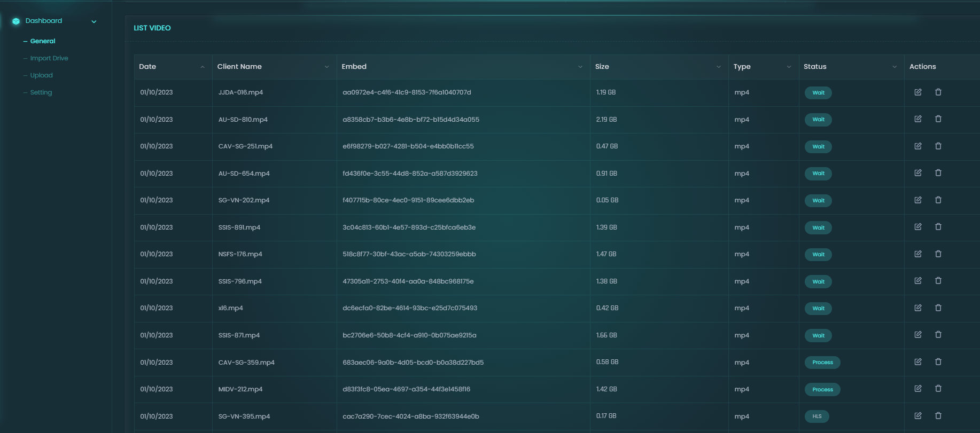Edit the xl6.mp4 video row
This screenshot has height=433, width=980.
point(918,308)
